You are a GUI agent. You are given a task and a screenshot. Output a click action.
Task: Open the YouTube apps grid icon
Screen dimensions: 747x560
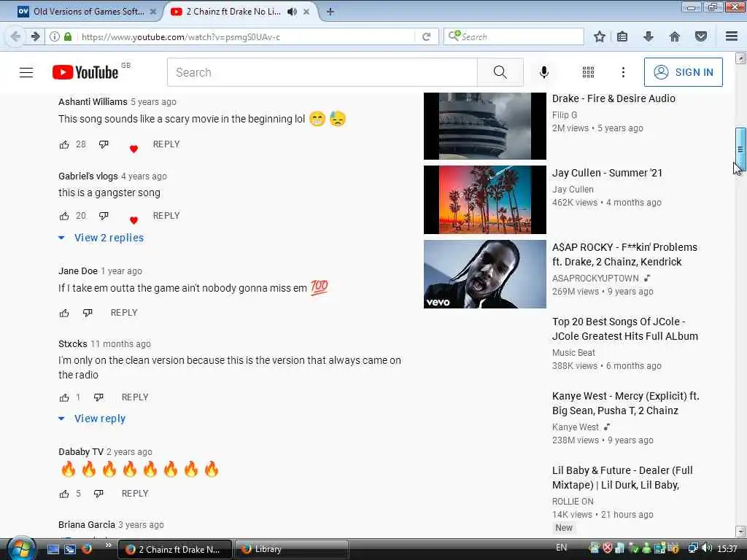pyautogui.click(x=589, y=72)
